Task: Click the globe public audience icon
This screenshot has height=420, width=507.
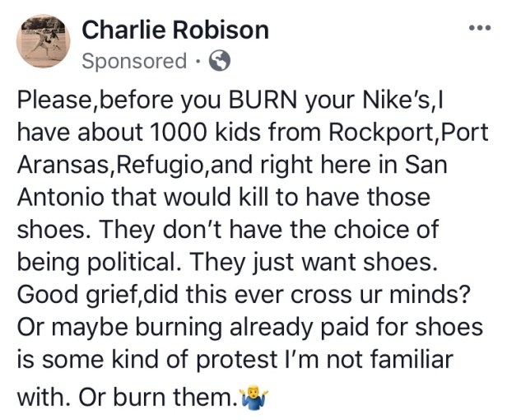Action: pos(219,60)
